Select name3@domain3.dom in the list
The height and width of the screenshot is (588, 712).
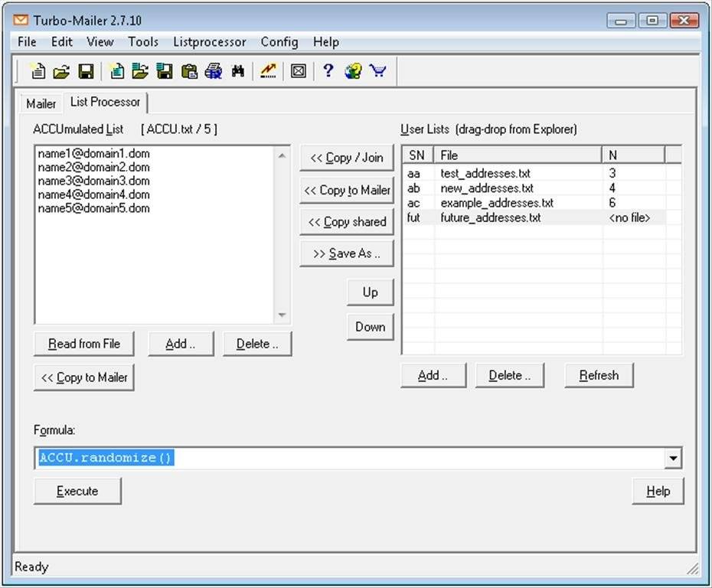point(93,181)
